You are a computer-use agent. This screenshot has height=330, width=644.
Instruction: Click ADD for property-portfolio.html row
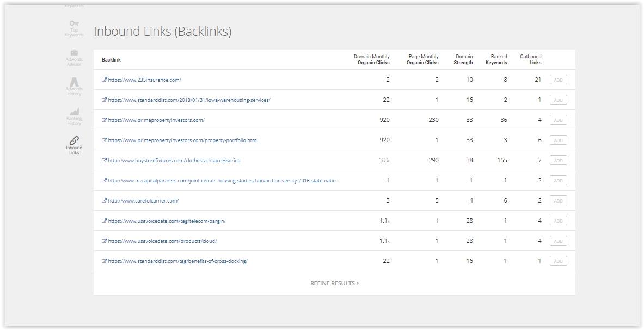(558, 140)
